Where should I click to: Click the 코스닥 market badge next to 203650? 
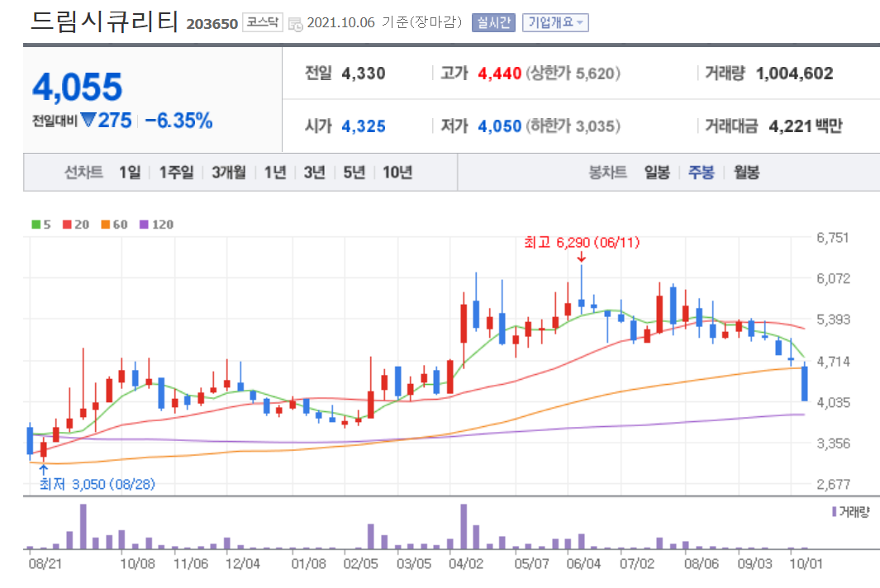[263, 21]
